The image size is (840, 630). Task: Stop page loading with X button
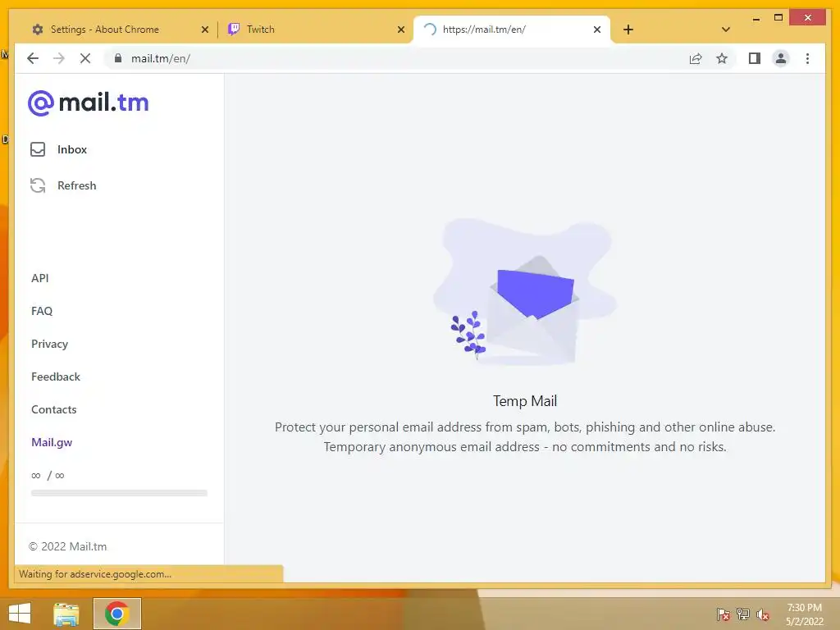pyautogui.click(x=85, y=58)
